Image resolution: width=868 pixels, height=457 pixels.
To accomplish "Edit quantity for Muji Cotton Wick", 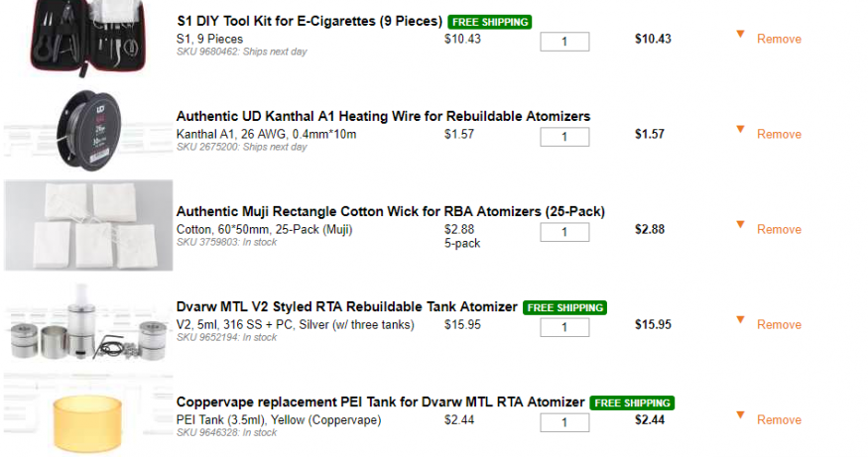I will coord(564,232).
